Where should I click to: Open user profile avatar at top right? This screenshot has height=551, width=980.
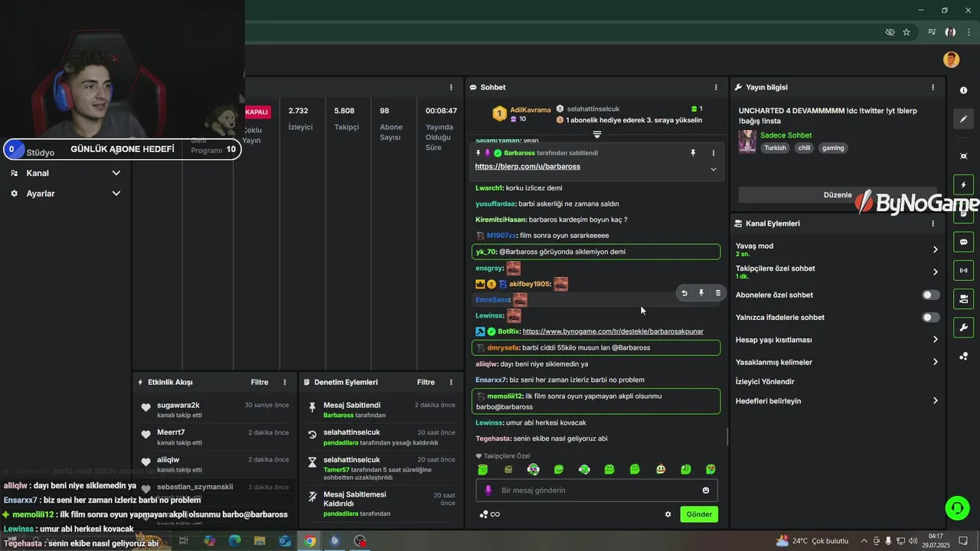tap(951, 60)
